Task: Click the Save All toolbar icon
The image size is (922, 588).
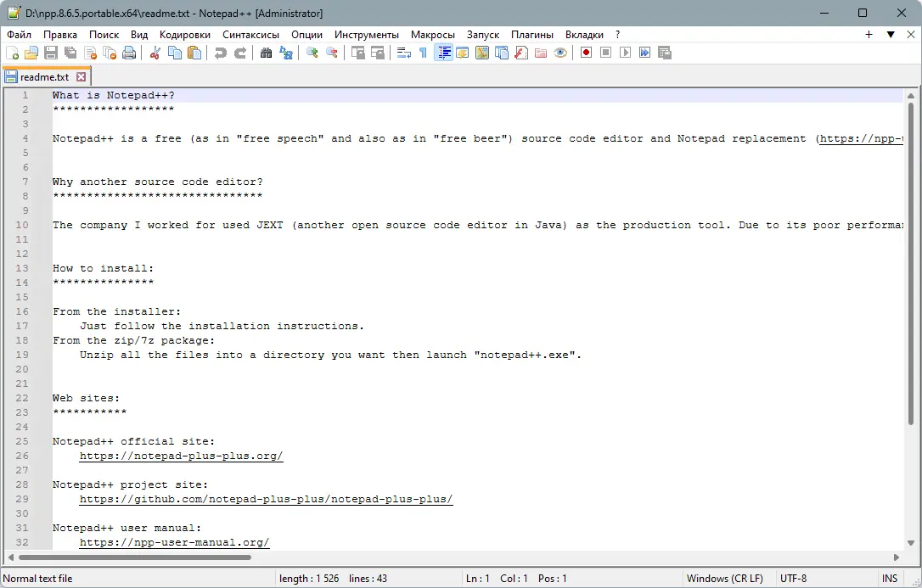Action: 70,53
